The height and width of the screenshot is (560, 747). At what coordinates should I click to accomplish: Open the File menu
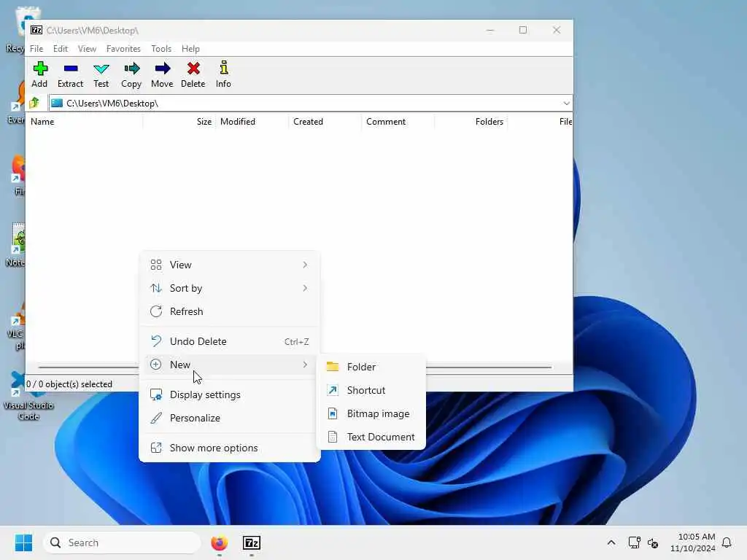point(36,49)
